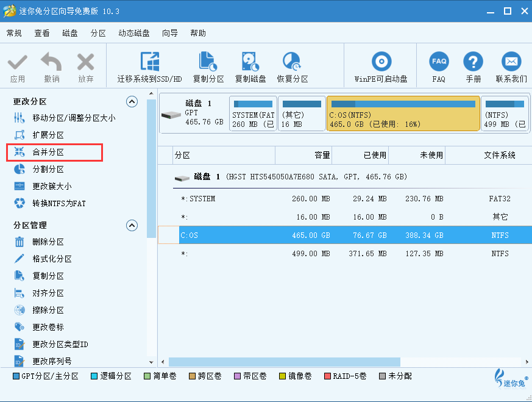The width and height of the screenshot is (532, 402).
Task: Select Change Cluster Size (更改簇大小)
Action: pyautogui.click(x=43, y=186)
